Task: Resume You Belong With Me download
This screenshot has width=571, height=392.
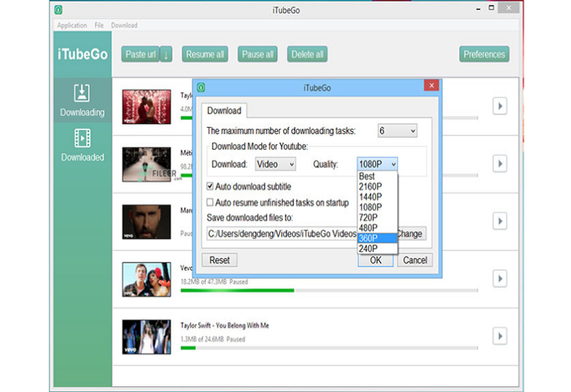Action: (x=500, y=336)
